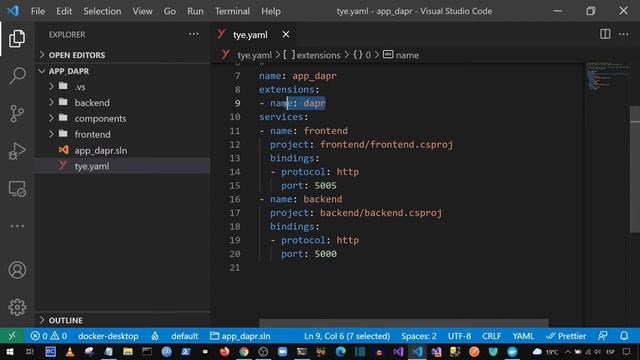
Task: Open VLC from the taskbar
Action: click(70, 352)
